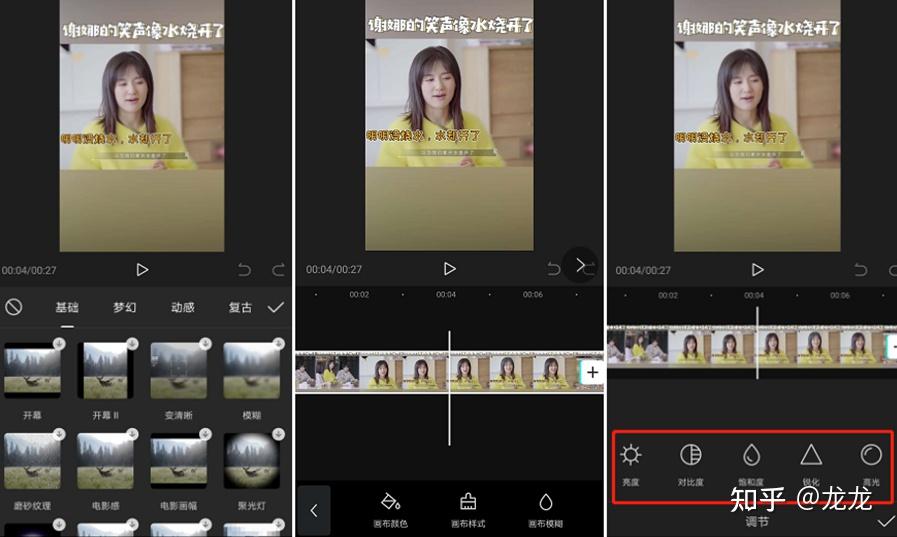Screen dimensions: 897x537
Task: Select the 开幕 II effect thumbnail
Action: 105,371
